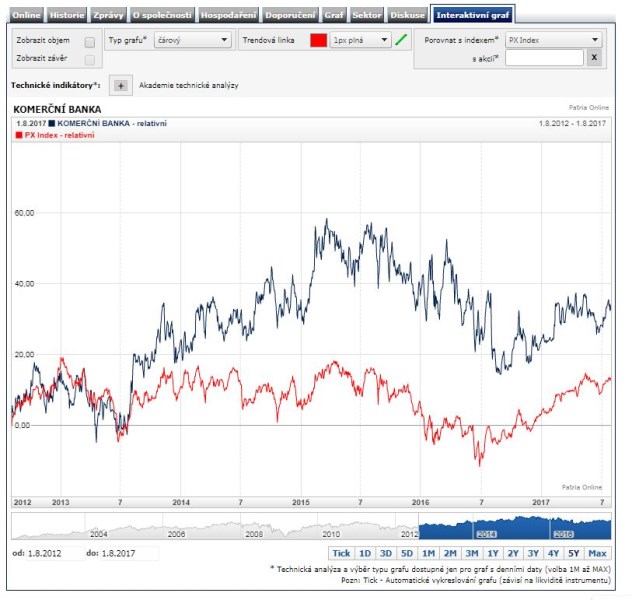Select 5D time range
Viewport: 632px width, 600px height.
click(407, 553)
